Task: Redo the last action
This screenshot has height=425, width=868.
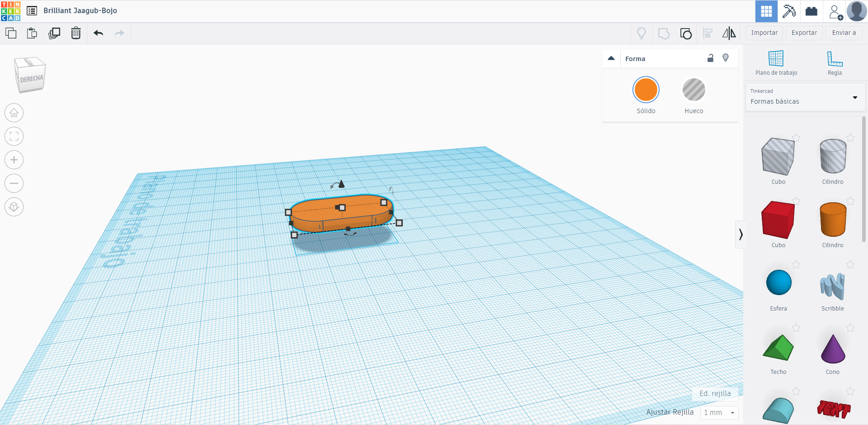Action: click(119, 33)
